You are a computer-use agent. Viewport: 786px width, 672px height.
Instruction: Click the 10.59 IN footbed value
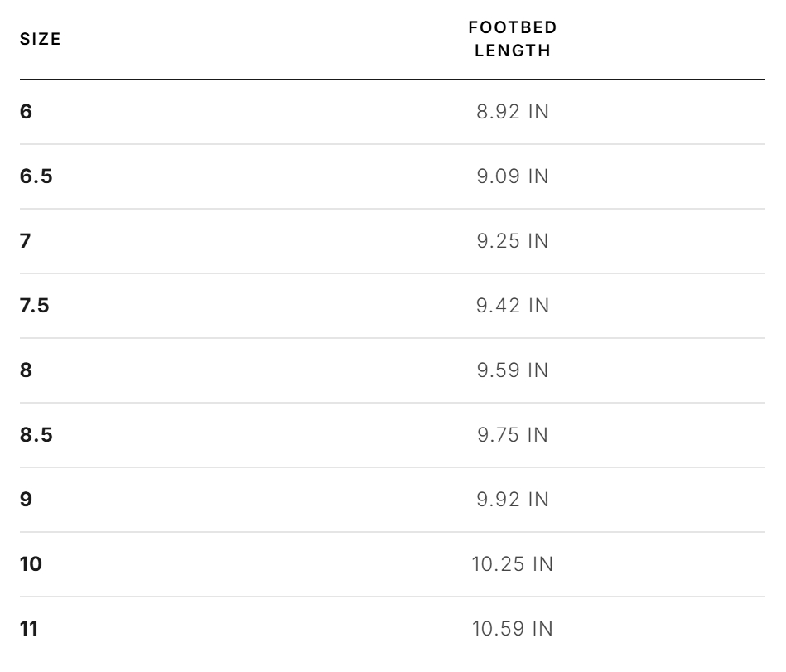pyautogui.click(x=513, y=630)
